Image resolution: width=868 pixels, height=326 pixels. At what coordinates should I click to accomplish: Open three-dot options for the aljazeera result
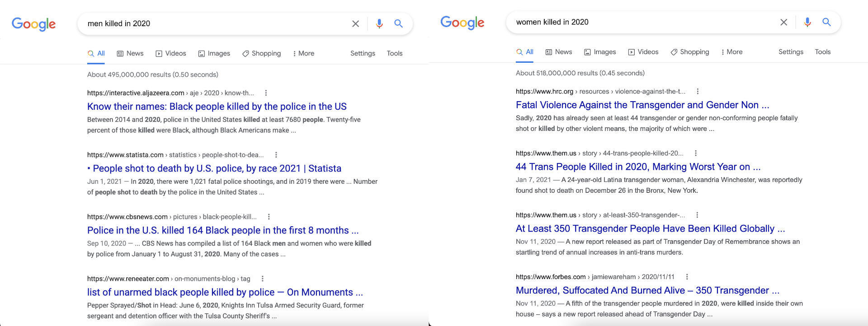click(266, 93)
